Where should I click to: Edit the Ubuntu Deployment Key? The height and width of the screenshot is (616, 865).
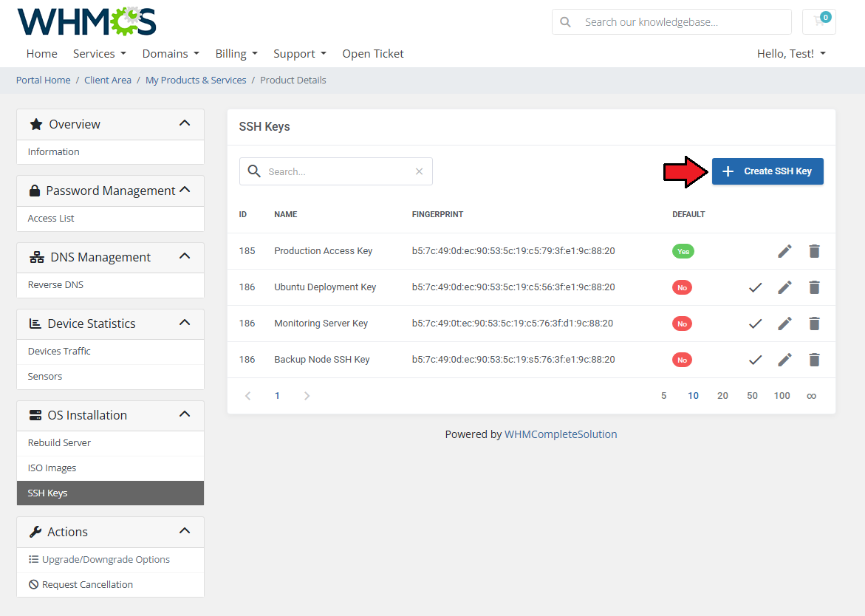[784, 287]
